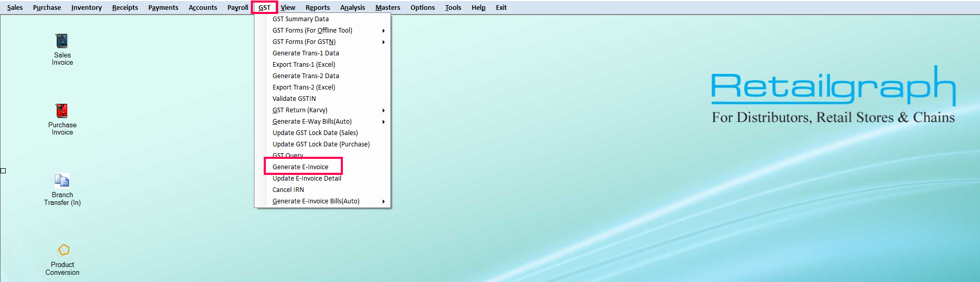This screenshot has width=980, height=282.
Task: Open the Masters menu
Action: 388,7
